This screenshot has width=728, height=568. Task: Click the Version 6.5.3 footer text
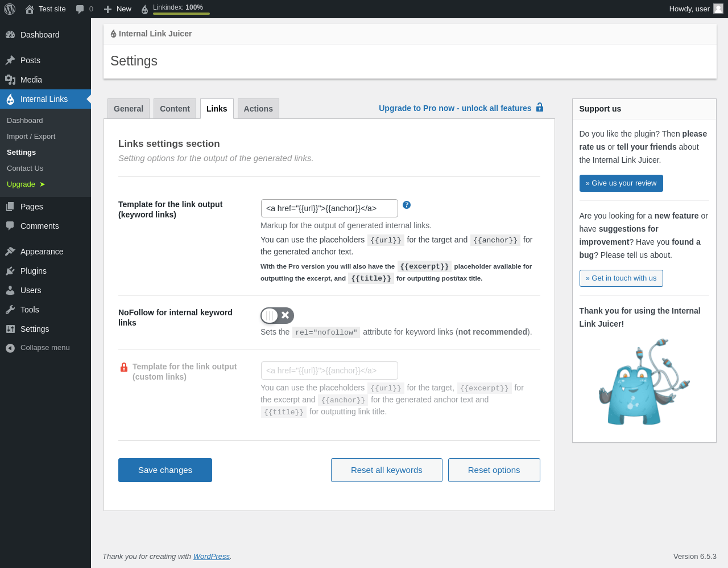pyautogui.click(x=695, y=557)
